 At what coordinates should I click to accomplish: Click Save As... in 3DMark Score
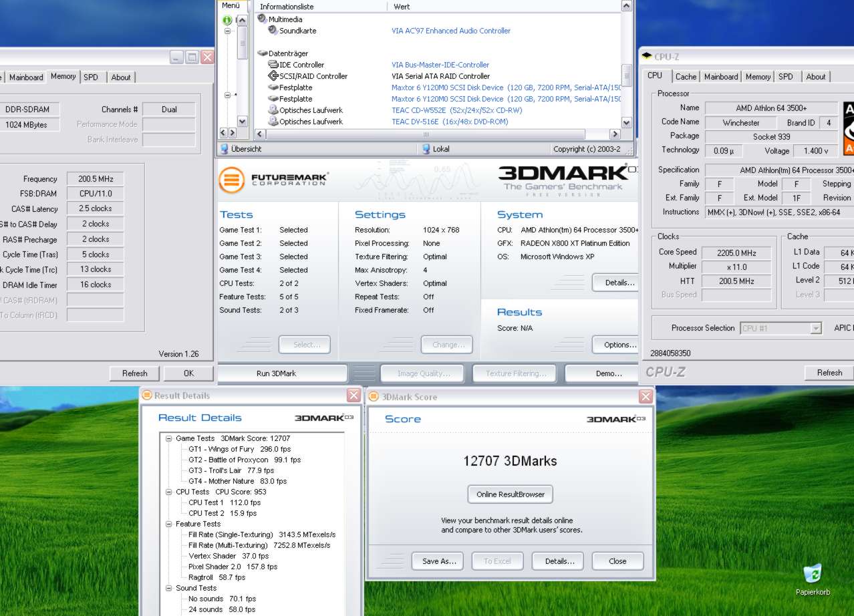(x=439, y=561)
